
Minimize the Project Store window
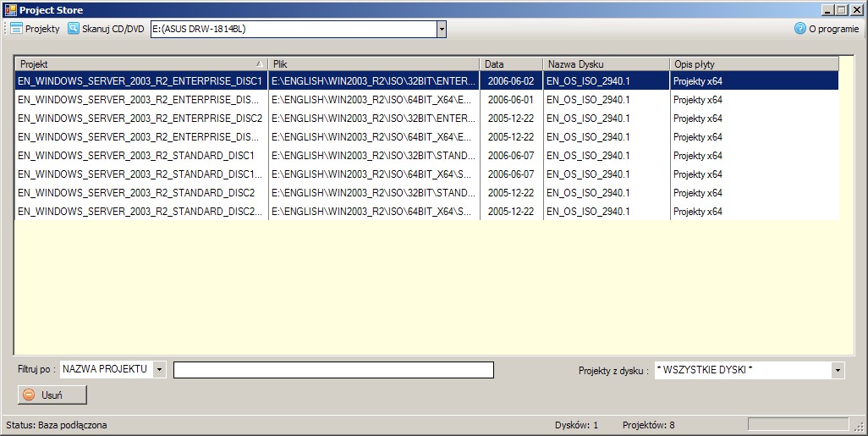tap(827, 10)
